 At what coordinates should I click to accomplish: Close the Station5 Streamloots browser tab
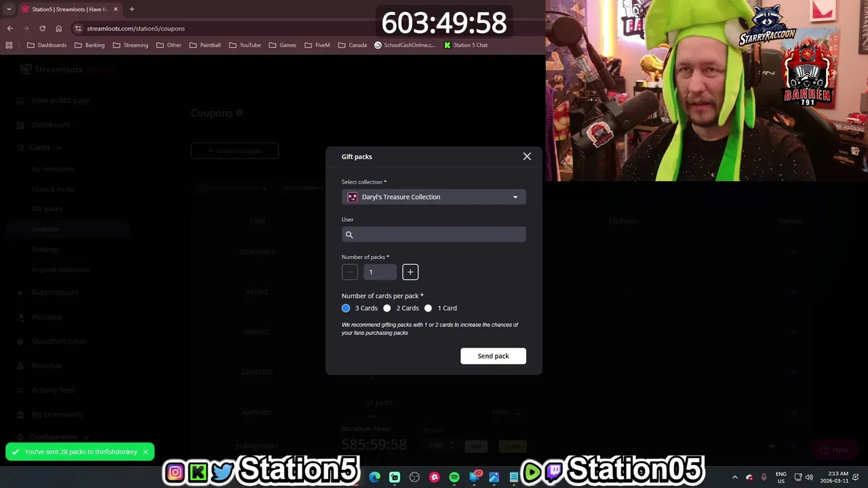[115, 9]
